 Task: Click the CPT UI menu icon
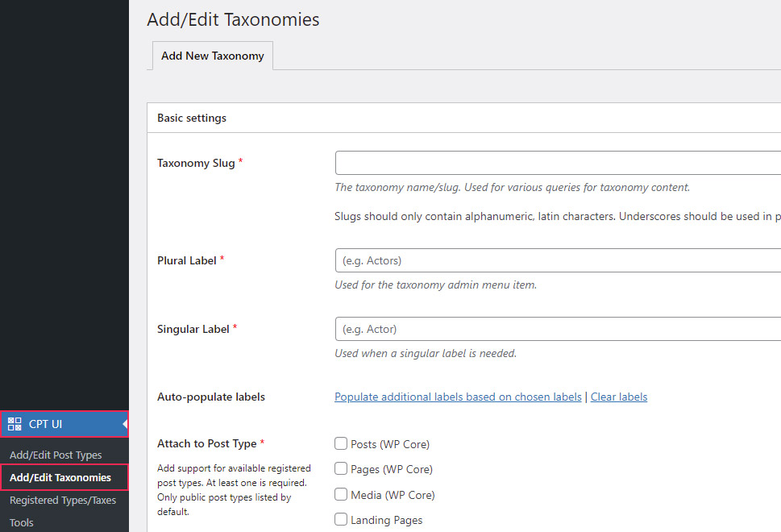pyautogui.click(x=15, y=424)
